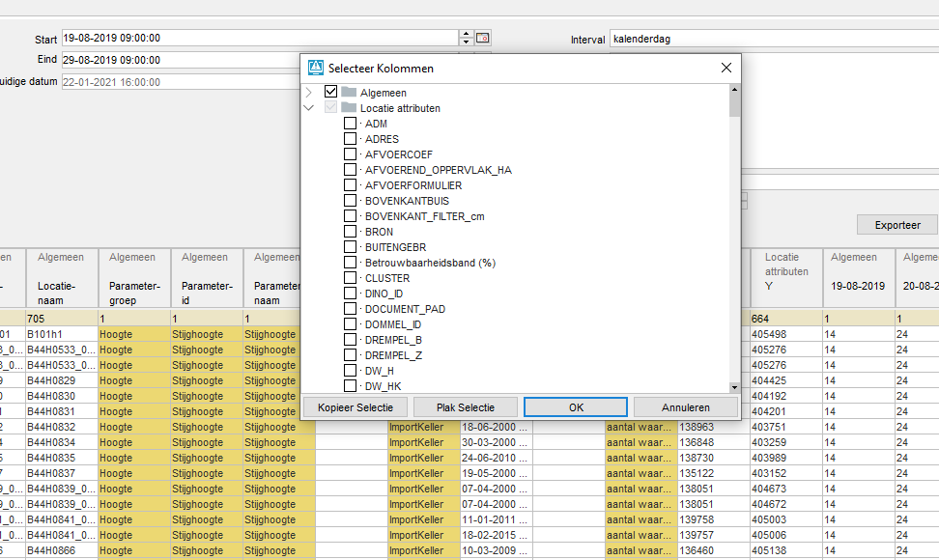Click the 705 filter count cell
Viewport: 939px width, 560px height.
click(x=62, y=319)
